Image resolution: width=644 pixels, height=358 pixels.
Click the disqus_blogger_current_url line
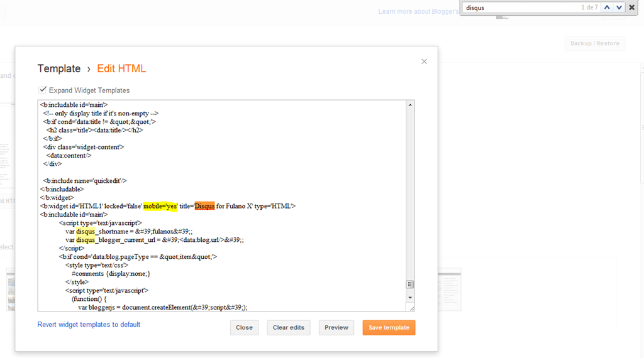tap(155, 240)
